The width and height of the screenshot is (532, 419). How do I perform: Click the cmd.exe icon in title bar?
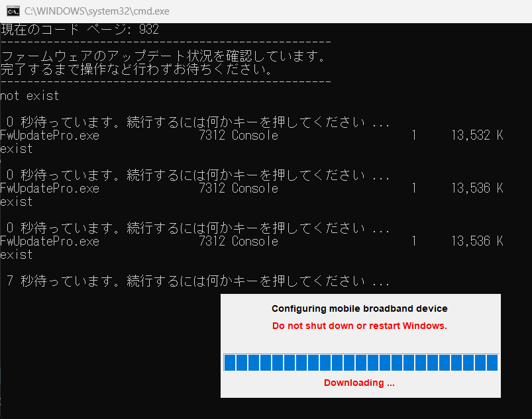coord(11,11)
